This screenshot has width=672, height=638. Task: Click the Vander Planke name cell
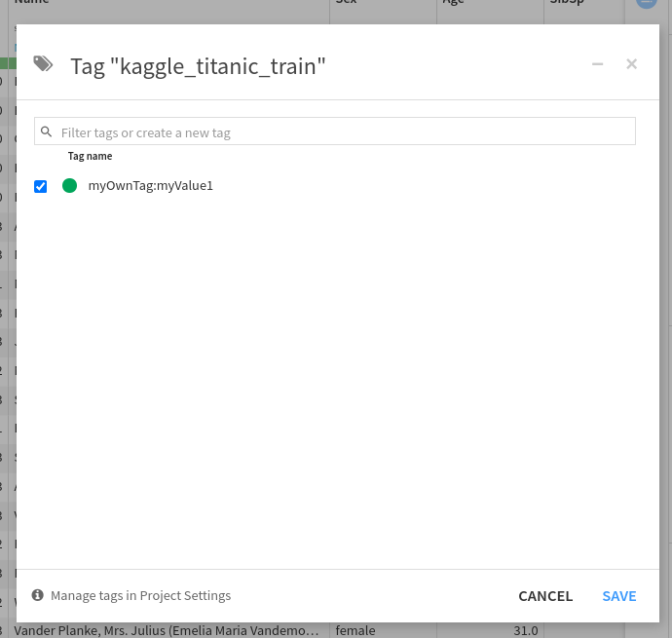click(166, 630)
